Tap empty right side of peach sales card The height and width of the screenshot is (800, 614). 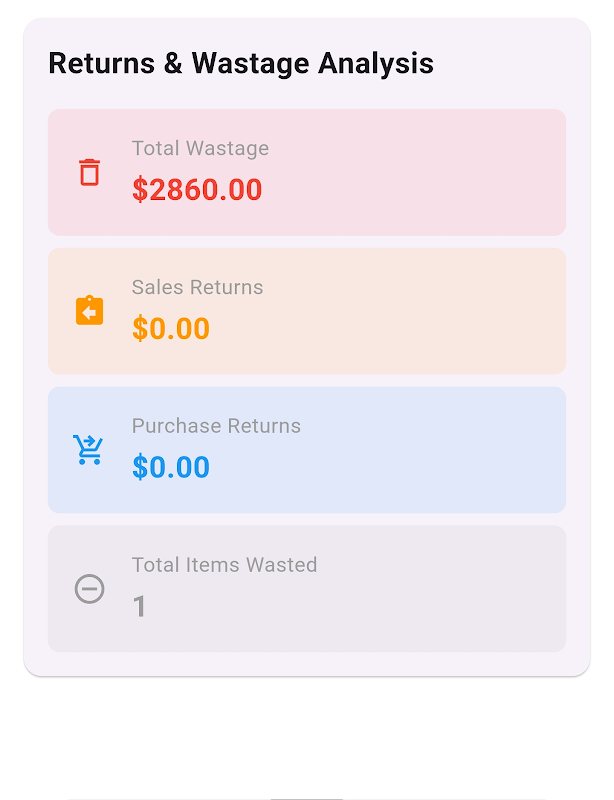450,311
